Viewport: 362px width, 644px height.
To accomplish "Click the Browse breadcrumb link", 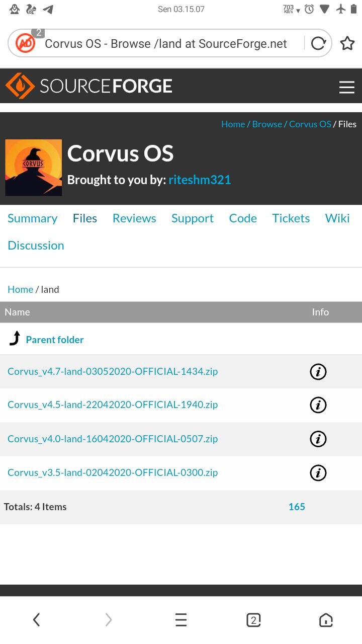I will pyautogui.click(x=267, y=124).
